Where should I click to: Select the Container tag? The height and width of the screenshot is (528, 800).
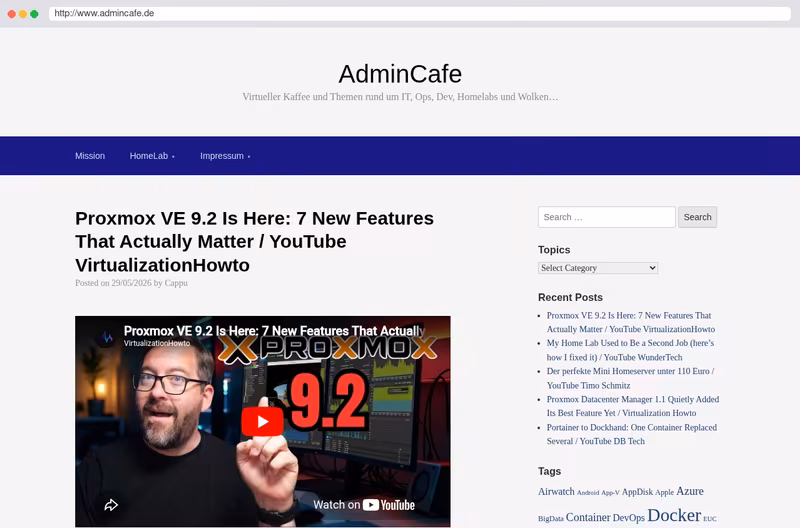[x=588, y=517]
